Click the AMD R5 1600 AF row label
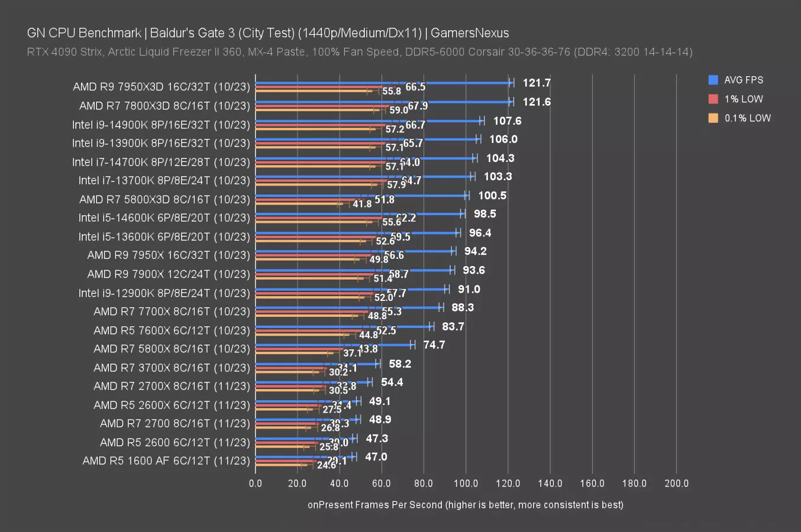 coord(166,460)
